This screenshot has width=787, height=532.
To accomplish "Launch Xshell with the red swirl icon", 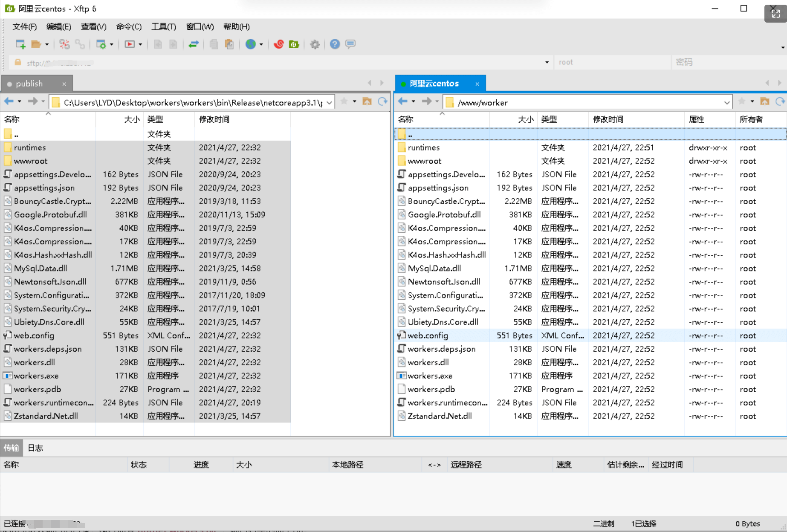I will pyautogui.click(x=279, y=44).
